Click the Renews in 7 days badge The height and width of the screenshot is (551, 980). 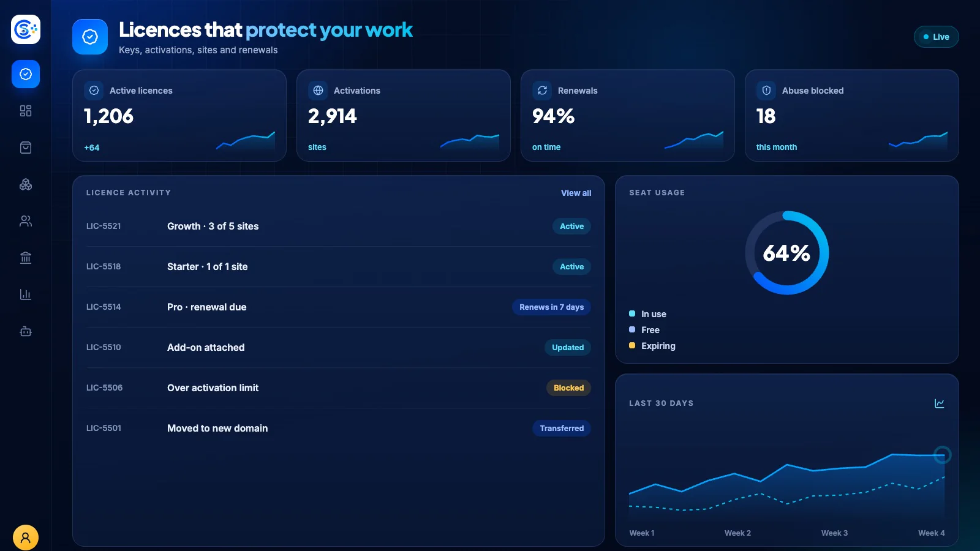(x=551, y=307)
